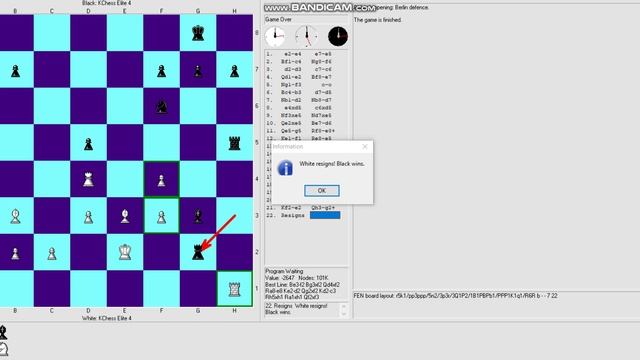Select move e4xd5 in move list
This screenshot has height=360, width=640.
tap(293, 108)
